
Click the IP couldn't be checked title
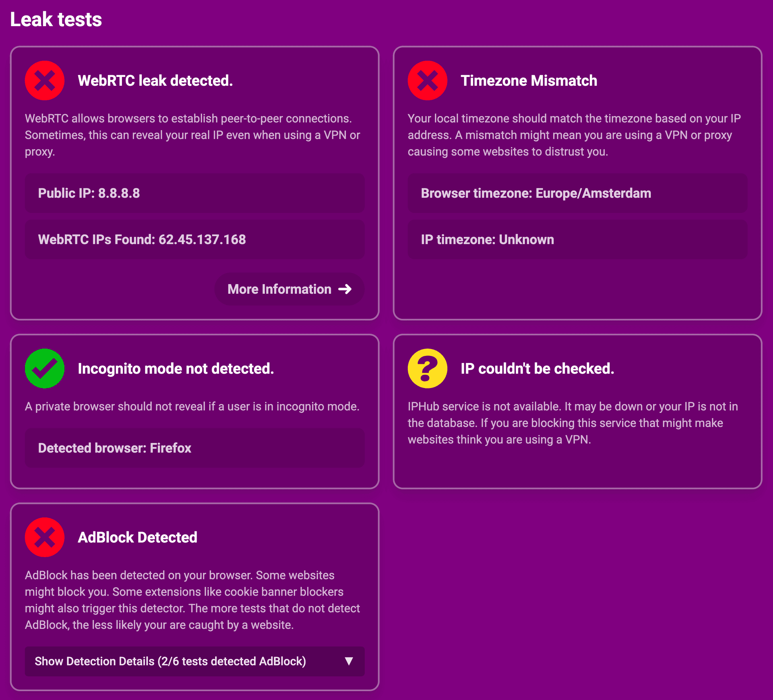(x=537, y=368)
